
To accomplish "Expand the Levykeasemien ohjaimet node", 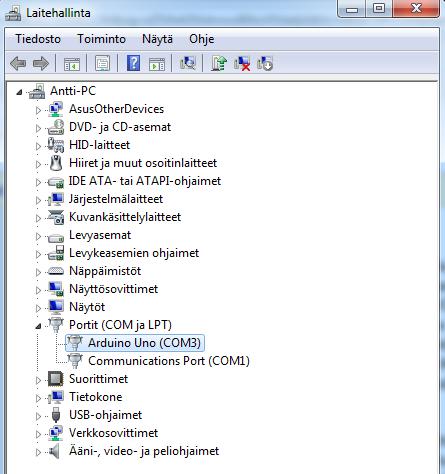I will coord(38,254).
